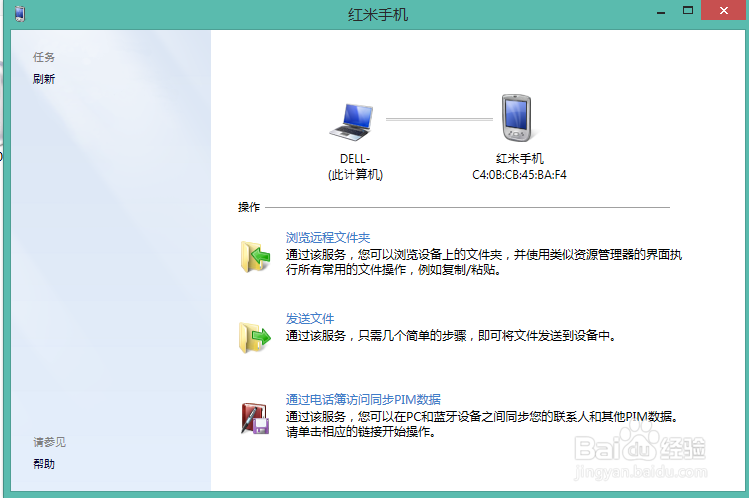Click the PIM sync service description text
The image size is (749, 498).
pyautogui.click(x=482, y=424)
